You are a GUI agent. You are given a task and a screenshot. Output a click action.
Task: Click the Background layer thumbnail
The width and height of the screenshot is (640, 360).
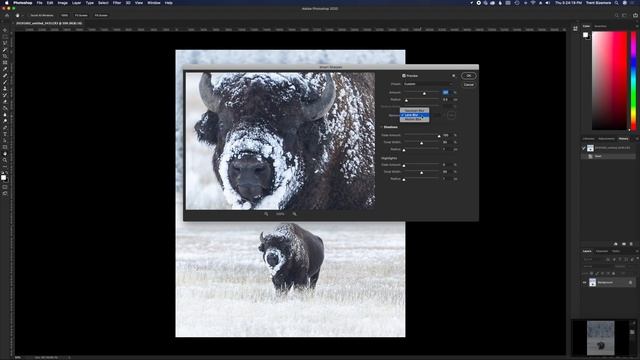pos(592,282)
